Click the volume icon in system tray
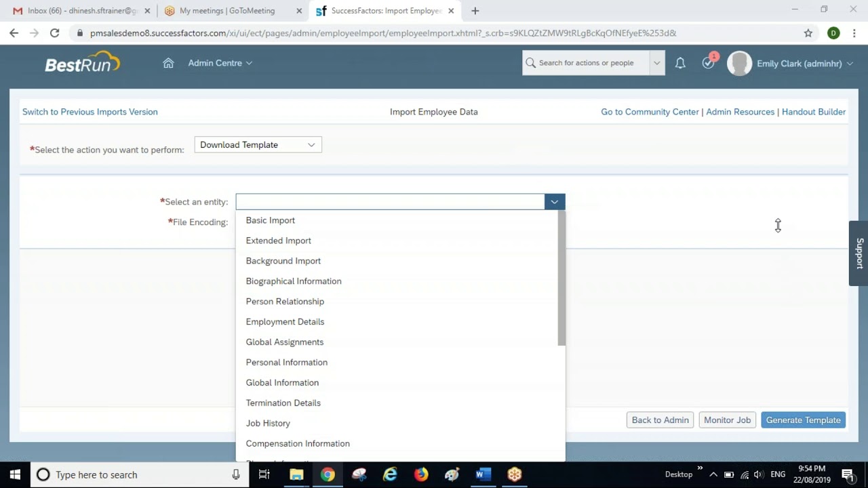The height and width of the screenshot is (488, 868). coord(759,474)
